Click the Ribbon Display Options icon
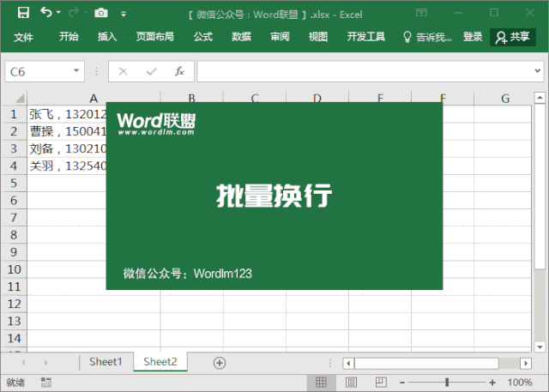Viewport: 549px width, 392px height. 421,13
